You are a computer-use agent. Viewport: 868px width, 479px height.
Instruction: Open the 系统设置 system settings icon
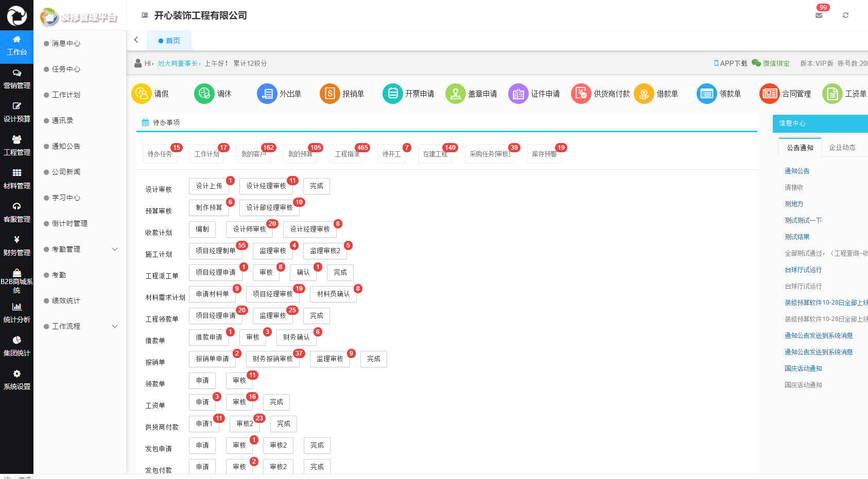pos(17,379)
